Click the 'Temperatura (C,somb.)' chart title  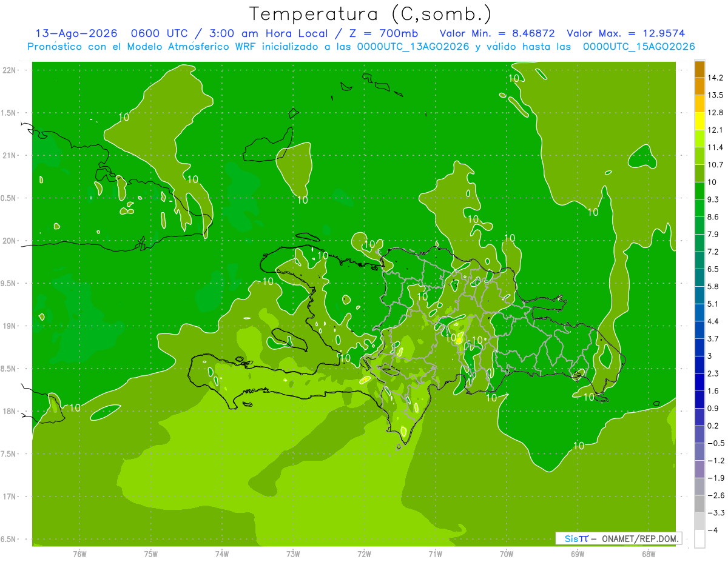pyautogui.click(x=370, y=15)
